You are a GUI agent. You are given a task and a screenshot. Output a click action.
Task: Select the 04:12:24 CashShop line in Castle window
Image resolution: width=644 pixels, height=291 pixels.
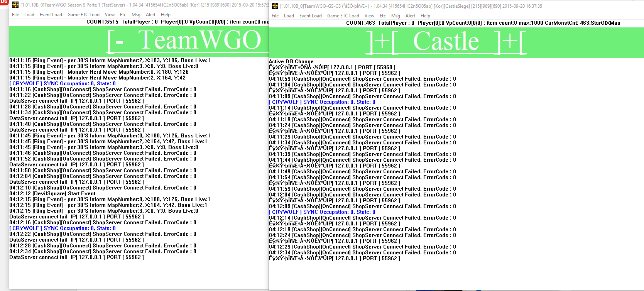[362, 235]
